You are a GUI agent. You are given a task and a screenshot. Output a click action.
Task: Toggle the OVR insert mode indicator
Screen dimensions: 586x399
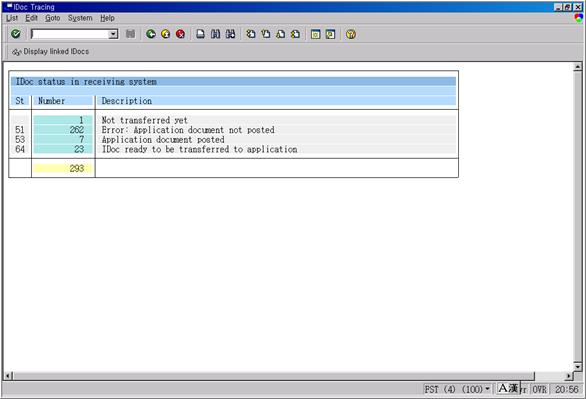tap(539, 389)
